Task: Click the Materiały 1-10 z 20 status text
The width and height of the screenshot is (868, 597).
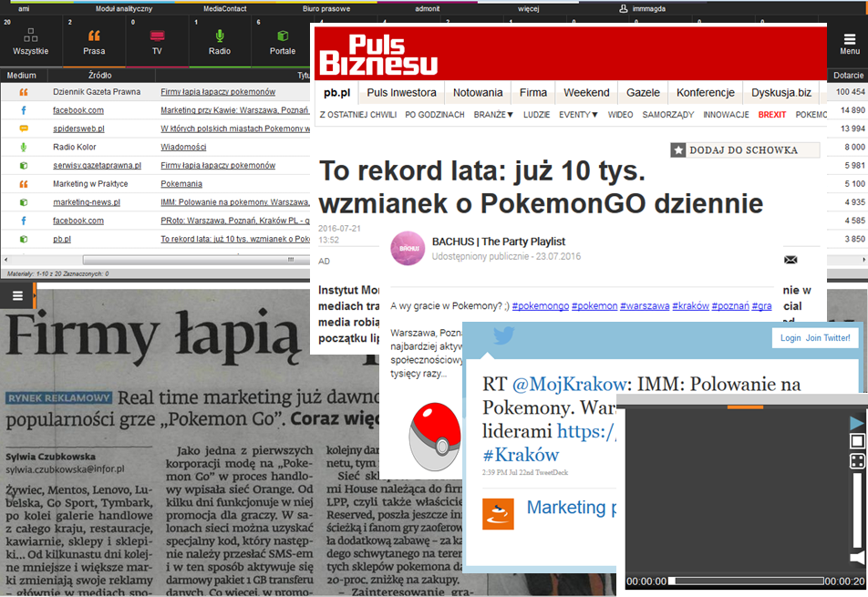Action: click(x=58, y=273)
